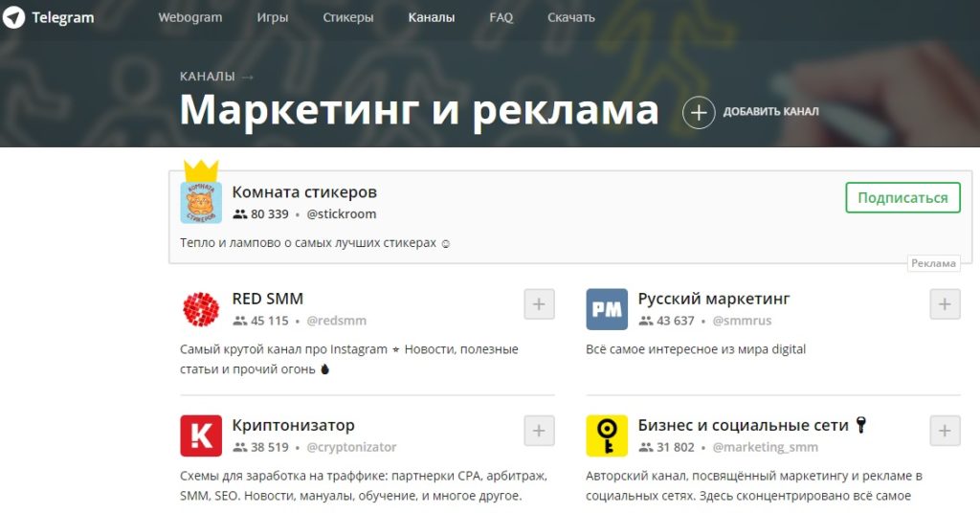Open the Криптонизатор channel title

point(293,426)
